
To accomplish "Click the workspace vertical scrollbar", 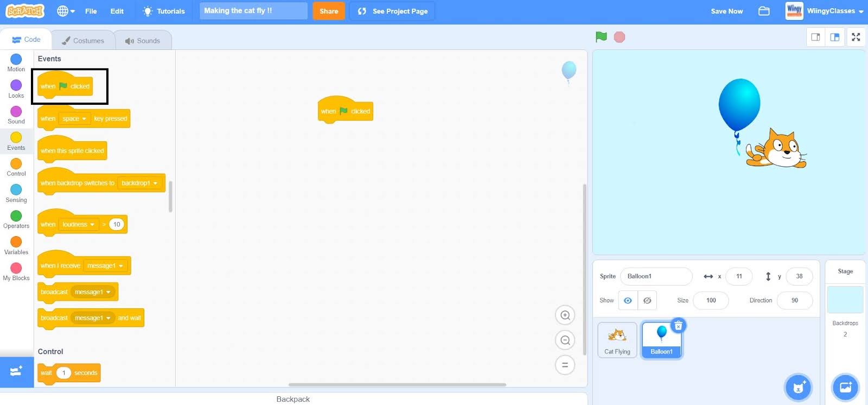I will click(x=584, y=269).
